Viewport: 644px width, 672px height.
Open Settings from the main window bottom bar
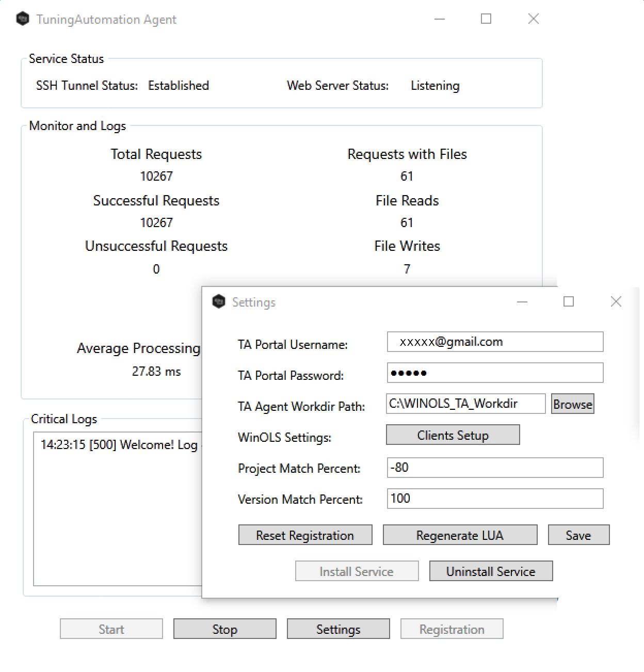click(338, 629)
